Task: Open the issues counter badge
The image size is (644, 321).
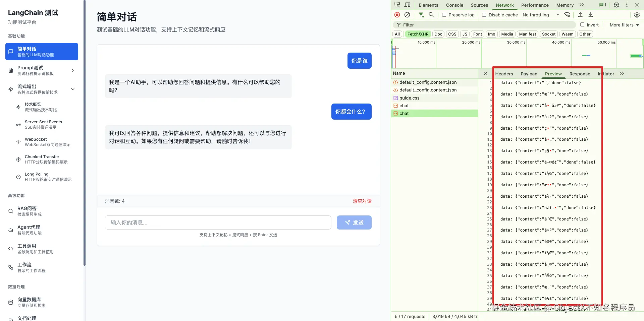Action: tap(603, 5)
